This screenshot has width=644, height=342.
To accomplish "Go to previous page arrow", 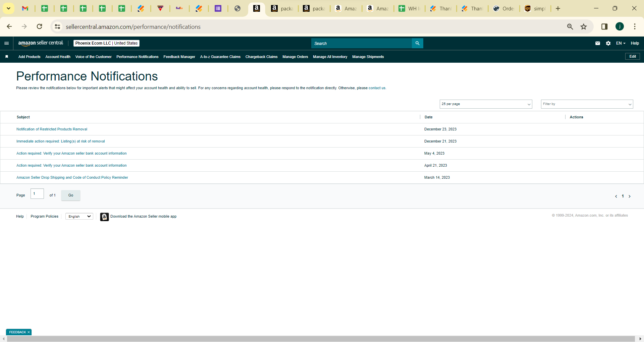I will (616, 196).
